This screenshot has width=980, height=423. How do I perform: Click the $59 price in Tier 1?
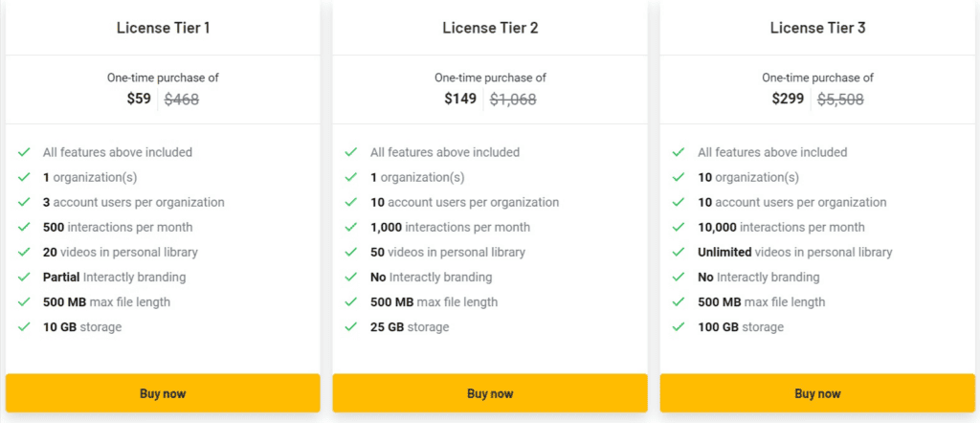tap(139, 99)
